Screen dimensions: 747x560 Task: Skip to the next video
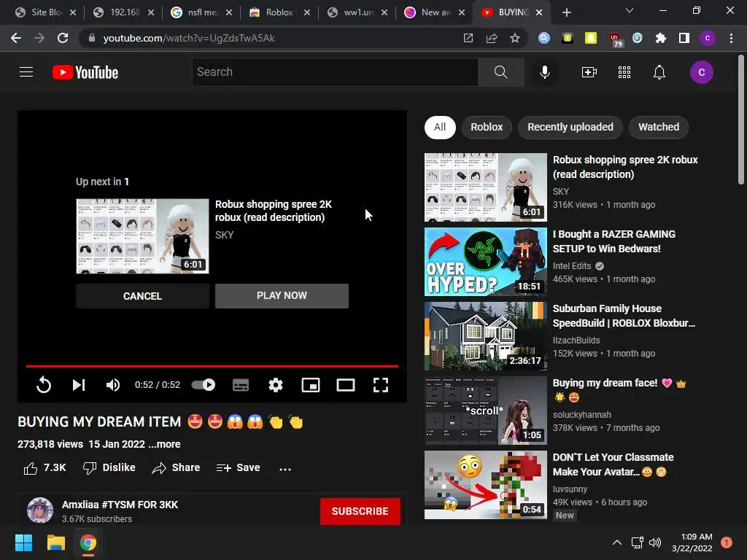coord(79,385)
